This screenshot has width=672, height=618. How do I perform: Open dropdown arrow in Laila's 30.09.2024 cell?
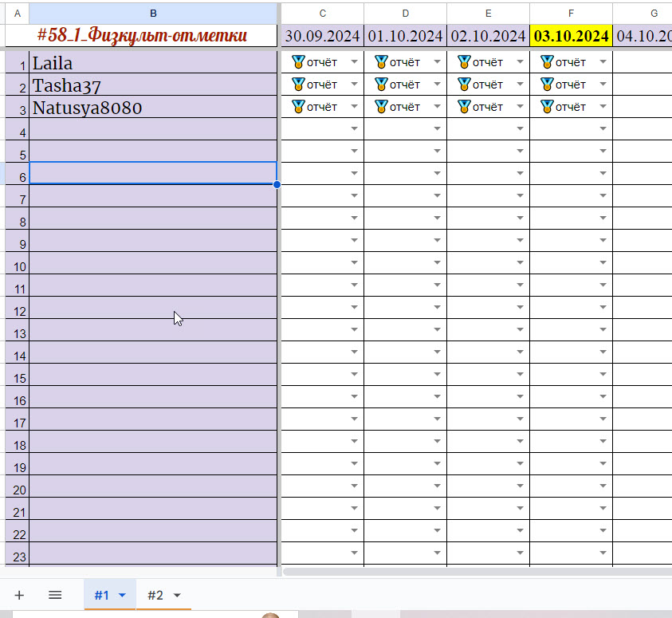point(354,62)
